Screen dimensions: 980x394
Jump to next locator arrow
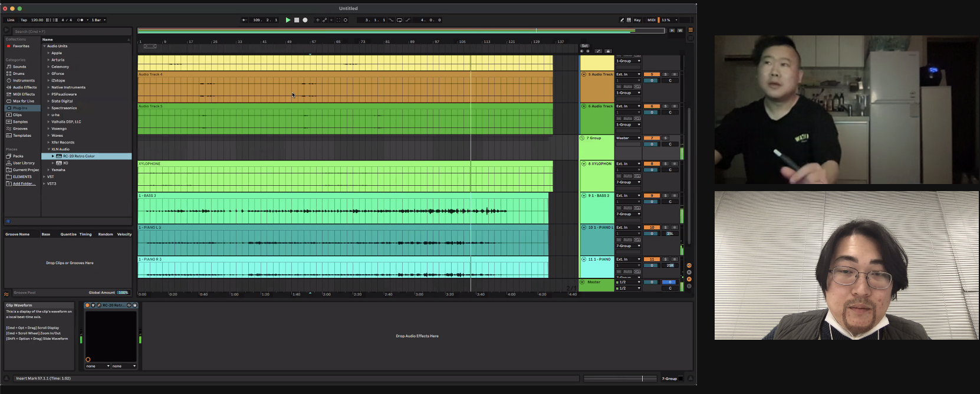tap(587, 51)
